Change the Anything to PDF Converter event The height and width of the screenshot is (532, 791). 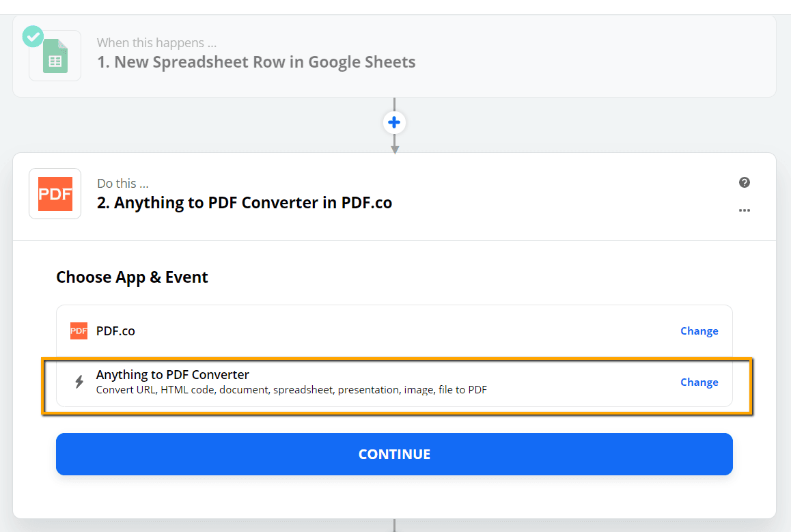coord(699,382)
